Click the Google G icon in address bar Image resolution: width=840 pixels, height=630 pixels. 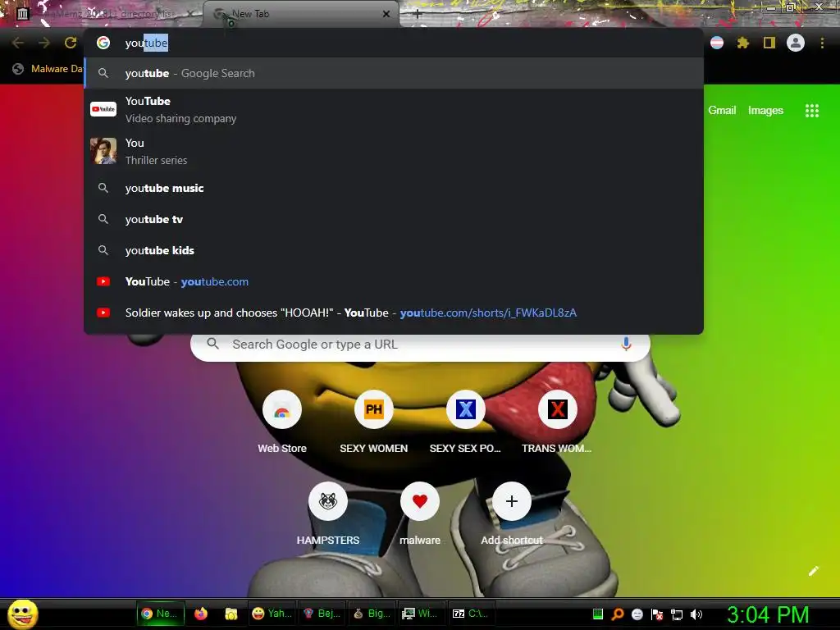(103, 43)
